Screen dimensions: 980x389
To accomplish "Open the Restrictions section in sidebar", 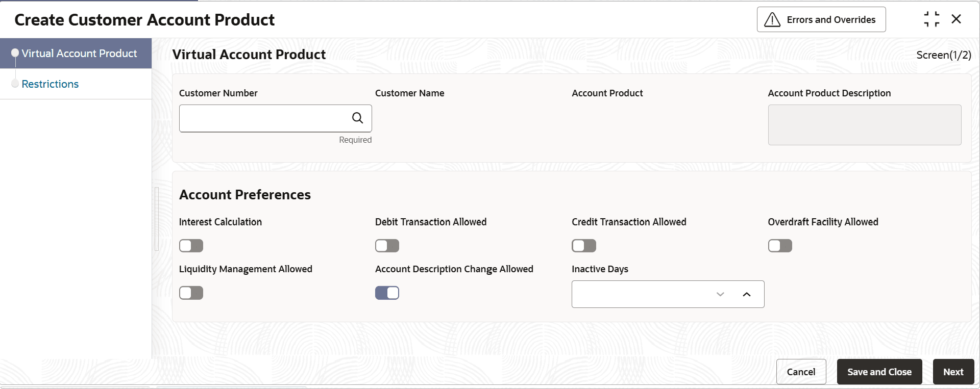I will pyautogui.click(x=50, y=84).
